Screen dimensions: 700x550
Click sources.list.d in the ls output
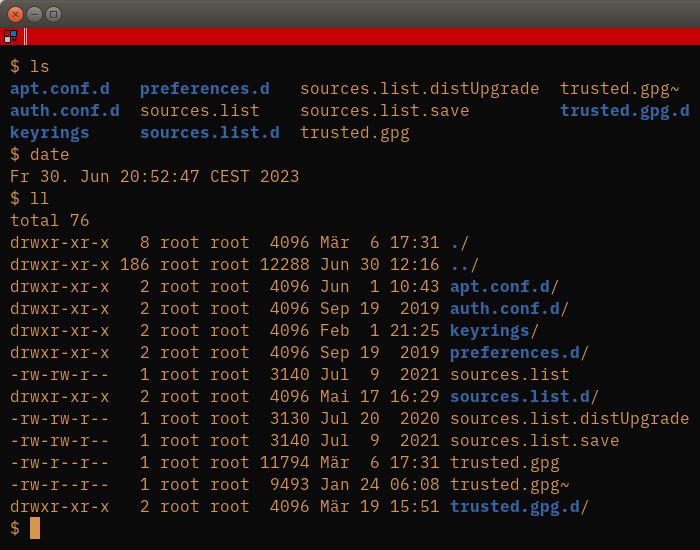pyautogui.click(x=210, y=132)
